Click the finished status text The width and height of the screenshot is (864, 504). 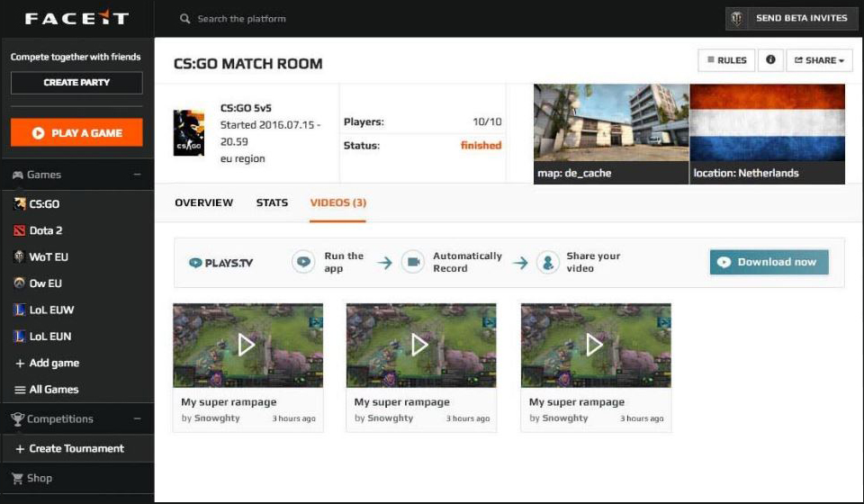481,146
